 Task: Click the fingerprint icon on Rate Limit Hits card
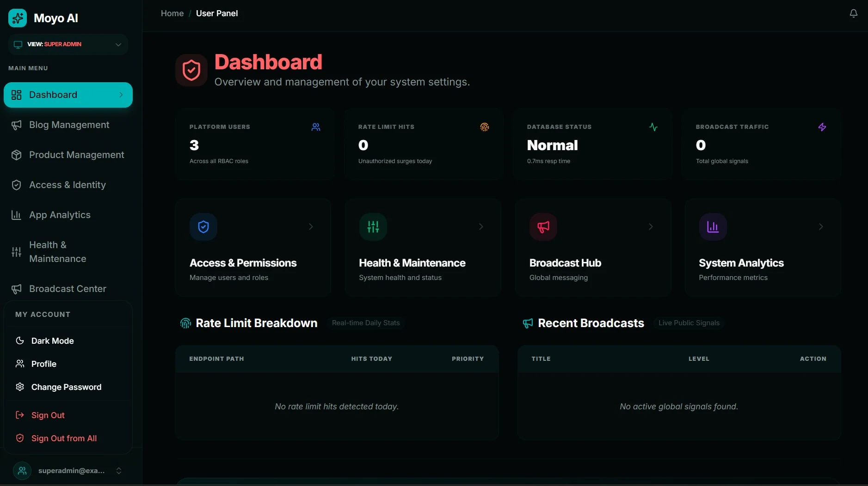[x=484, y=127]
